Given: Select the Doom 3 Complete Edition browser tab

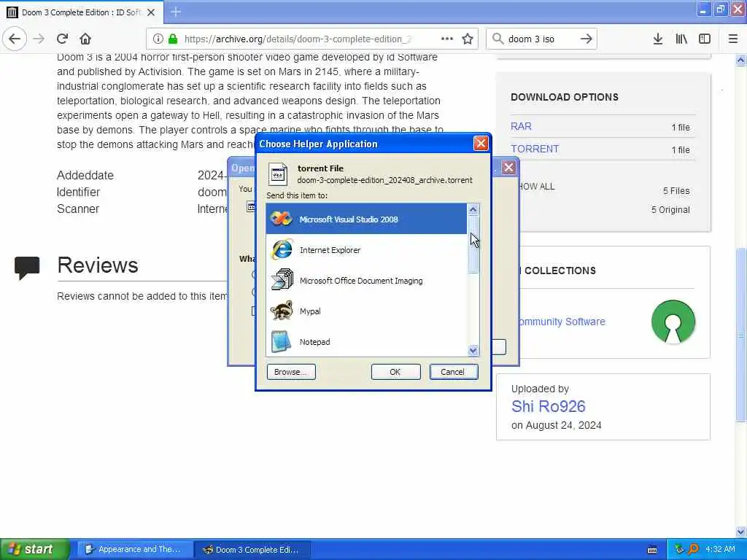Looking at the screenshot, I should point(82,12).
